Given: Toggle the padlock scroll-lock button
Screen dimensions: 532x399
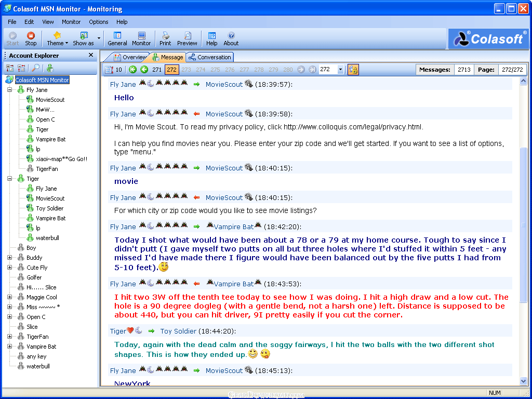Looking at the screenshot, I should tap(353, 70).
